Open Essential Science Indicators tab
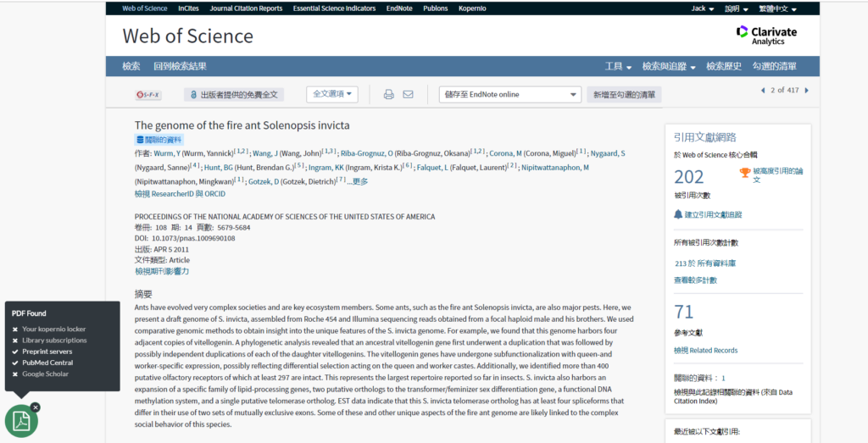 pos(334,8)
